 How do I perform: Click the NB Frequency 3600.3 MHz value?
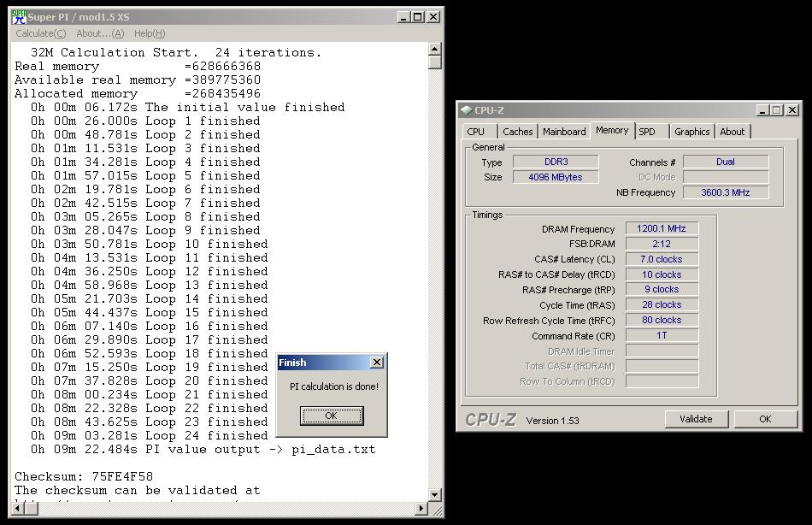[726, 192]
